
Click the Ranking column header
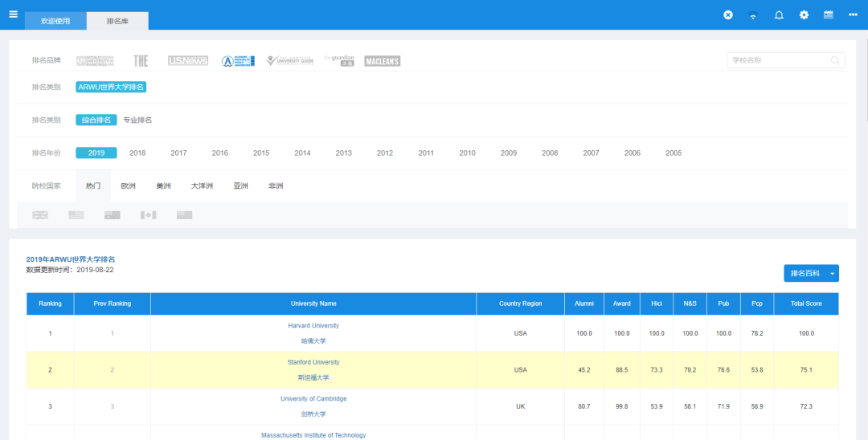51,304
